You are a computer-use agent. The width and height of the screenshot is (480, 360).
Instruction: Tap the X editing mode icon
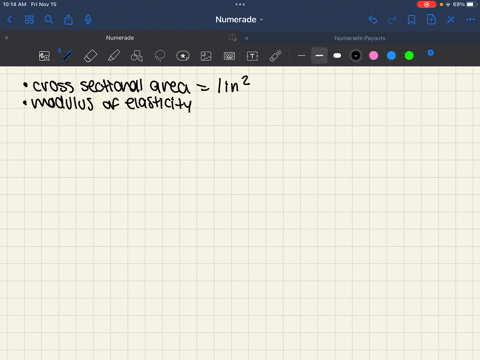point(451,20)
